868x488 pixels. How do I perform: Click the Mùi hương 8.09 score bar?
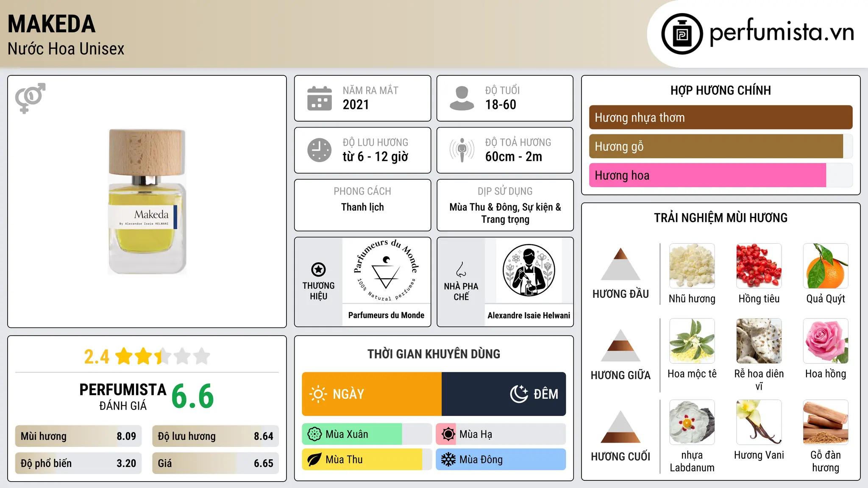click(78, 436)
